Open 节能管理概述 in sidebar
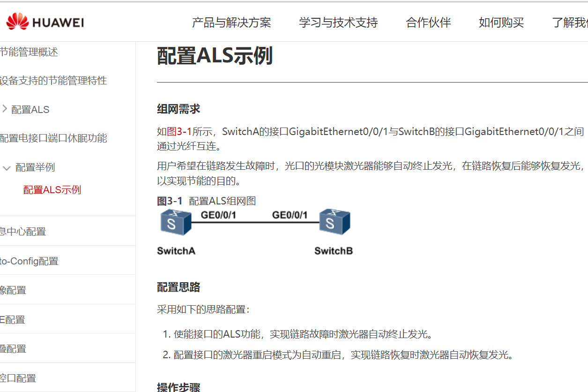The height and width of the screenshot is (392, 588). [x=29, y=52]
